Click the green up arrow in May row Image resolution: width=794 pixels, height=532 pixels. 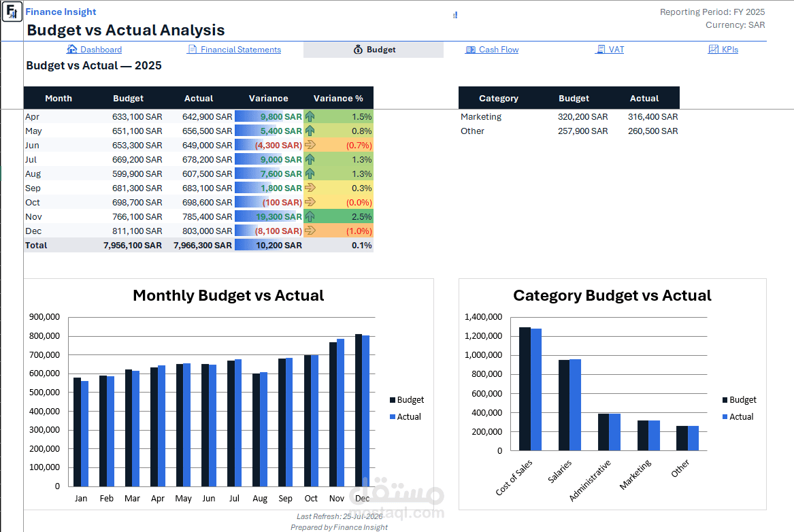[310, 131]
